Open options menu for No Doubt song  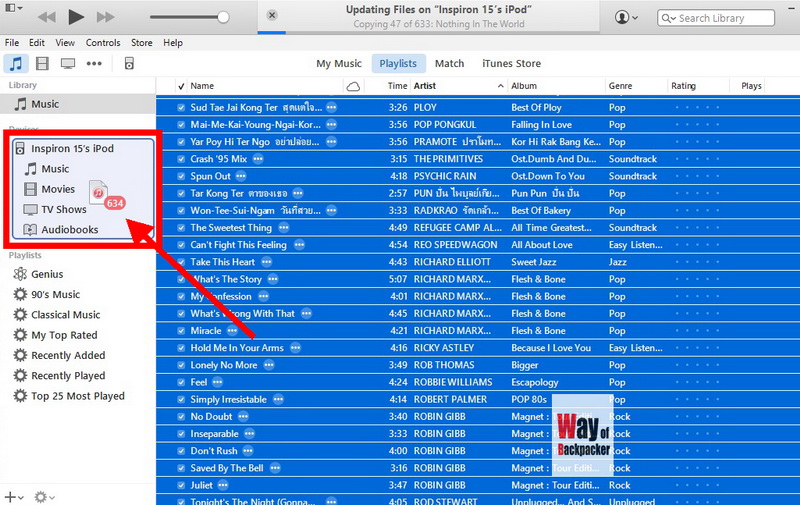[243, 417]
